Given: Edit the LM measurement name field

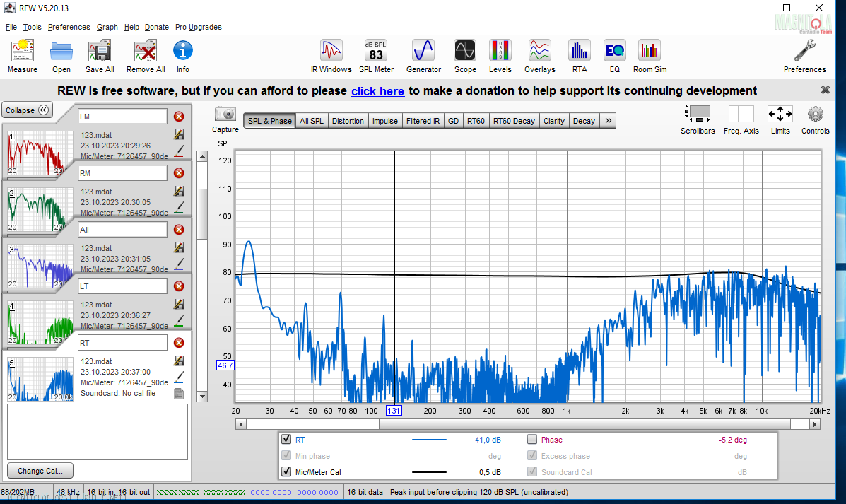Looking at the screenshot, I should pos(122,117).
